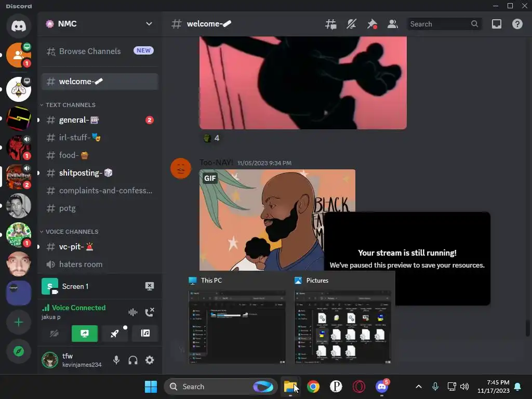Open the shitposting channel
Image resolution: width=532 pixels, height=399 pixels.
click(100, 172)
